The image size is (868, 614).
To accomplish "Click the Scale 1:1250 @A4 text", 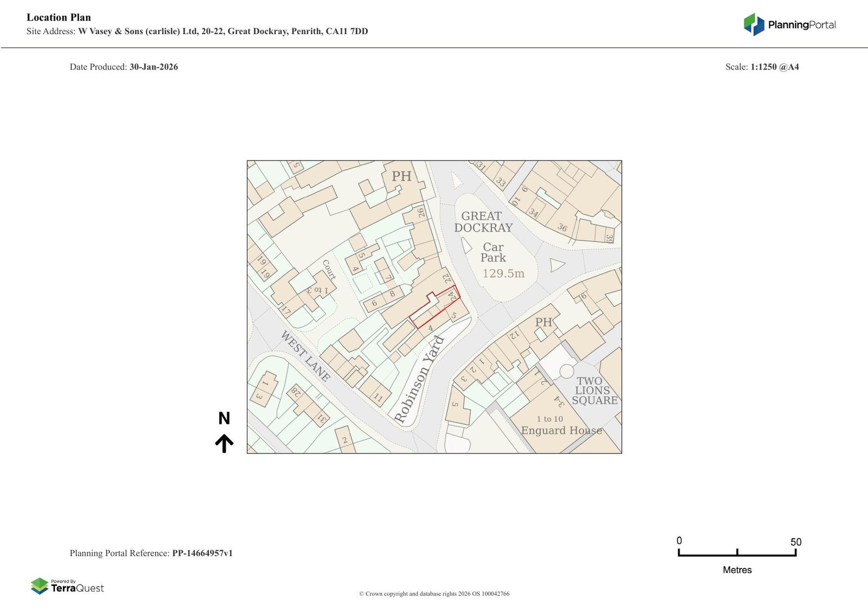I will point(774,67).
